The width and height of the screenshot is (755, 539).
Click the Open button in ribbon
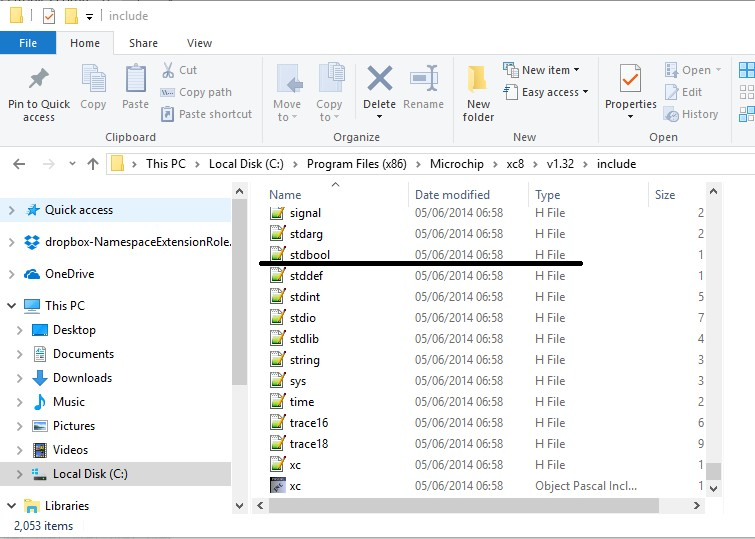point(691,70)
